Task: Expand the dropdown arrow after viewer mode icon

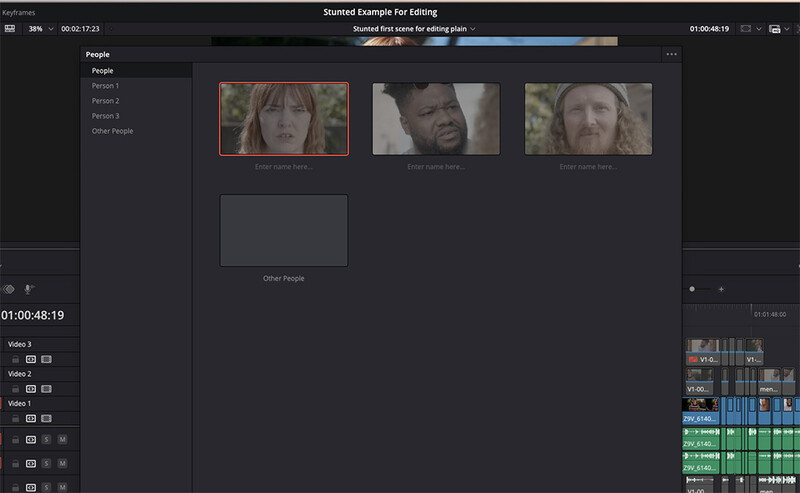Action: coord(787,29)
